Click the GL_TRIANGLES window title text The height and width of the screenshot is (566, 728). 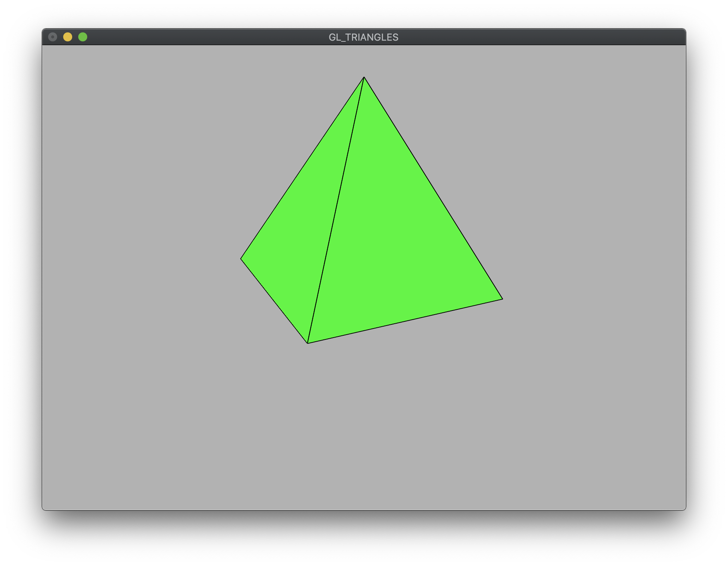click(363, 37)
